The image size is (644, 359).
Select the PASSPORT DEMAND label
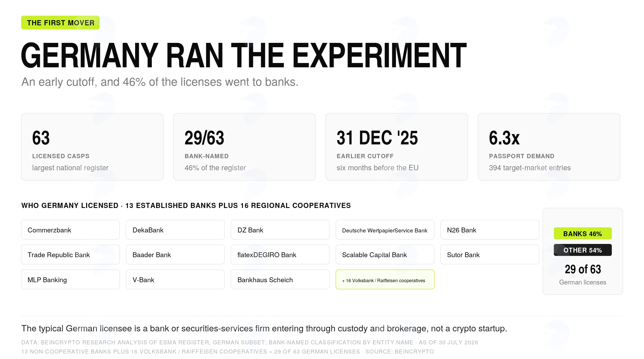[522, 156]
